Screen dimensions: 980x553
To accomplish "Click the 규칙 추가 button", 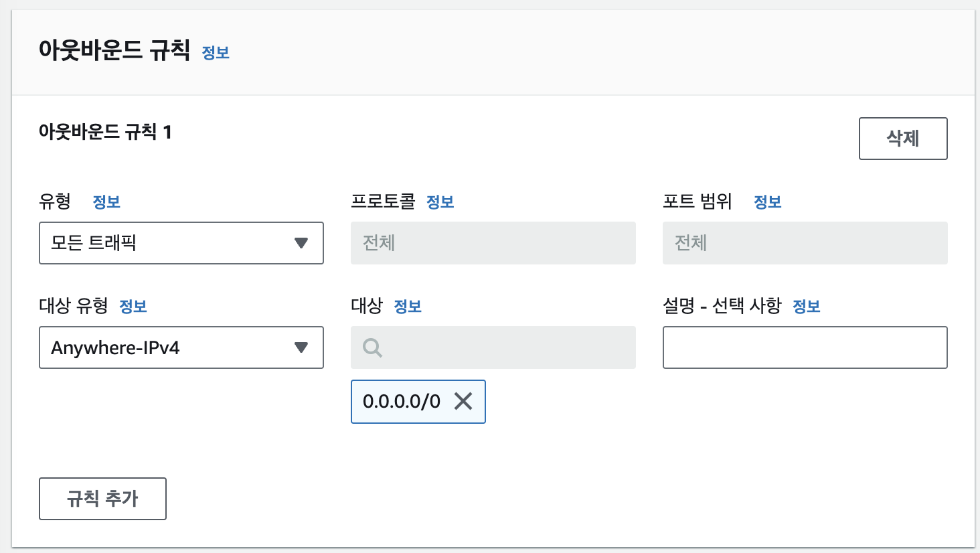I will point(102,499).
